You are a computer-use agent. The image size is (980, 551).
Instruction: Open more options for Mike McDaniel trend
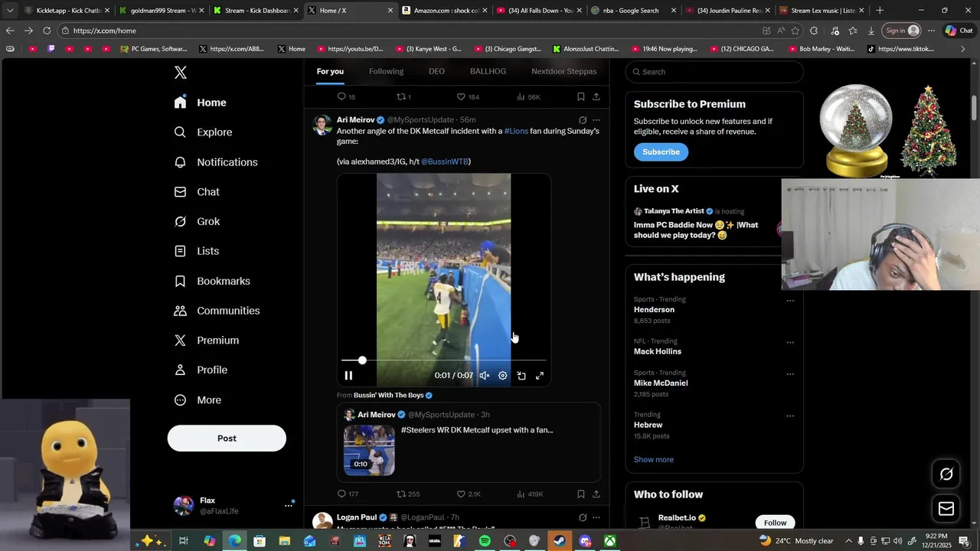coord(790,374)
